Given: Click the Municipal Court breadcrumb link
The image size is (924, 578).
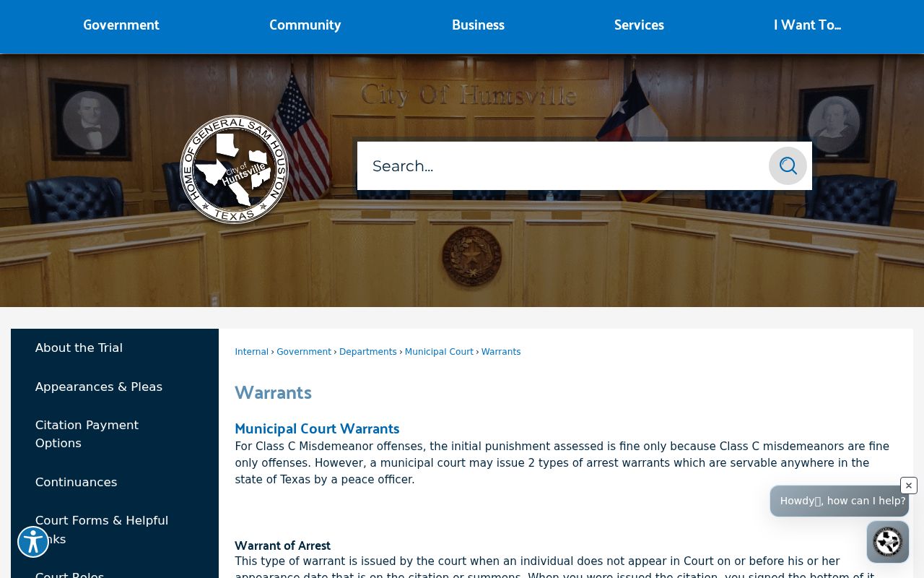Looking at the screenshot, I should tap(439, 352).
